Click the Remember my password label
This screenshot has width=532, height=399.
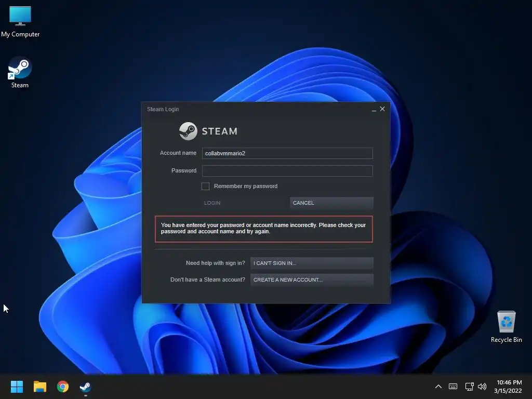click(x=246, y=187)
